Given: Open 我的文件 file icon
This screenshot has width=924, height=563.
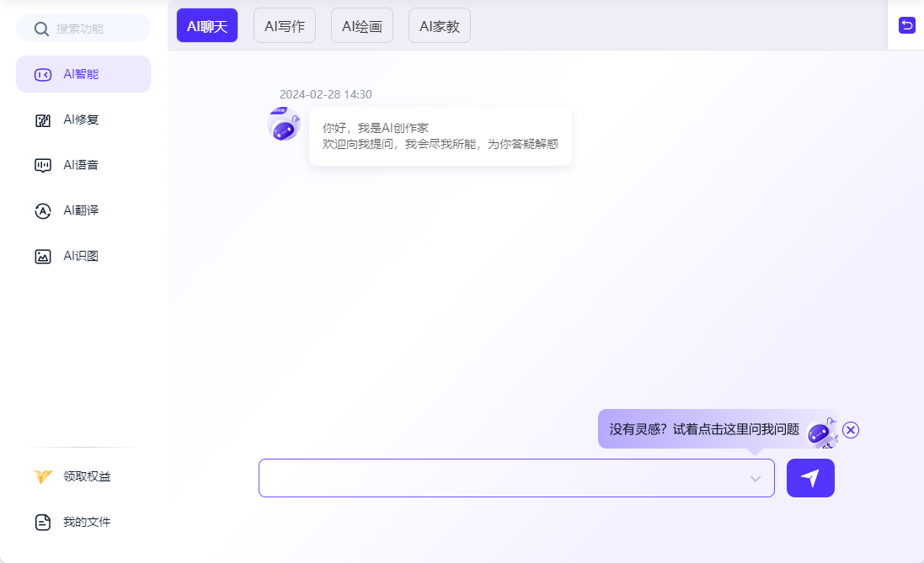Looking at the screenshot, I should [43, 523].
